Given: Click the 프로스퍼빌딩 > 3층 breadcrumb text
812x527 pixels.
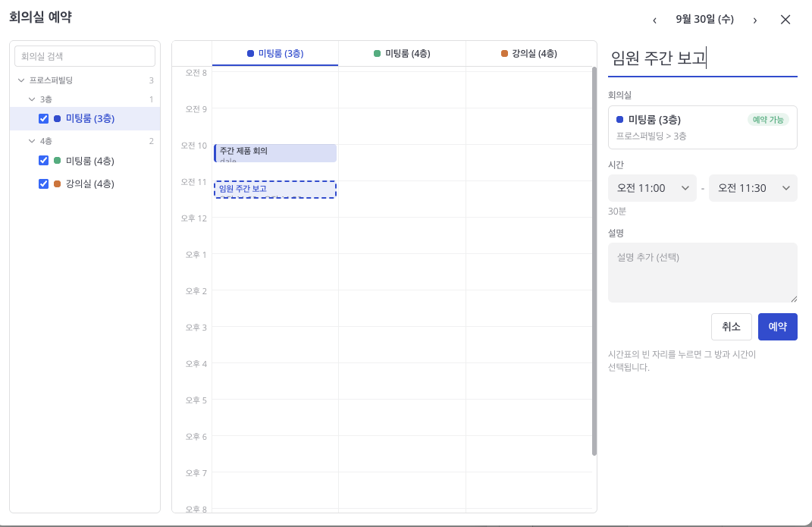Looking at the screenshot, I should tap(651, 136).
